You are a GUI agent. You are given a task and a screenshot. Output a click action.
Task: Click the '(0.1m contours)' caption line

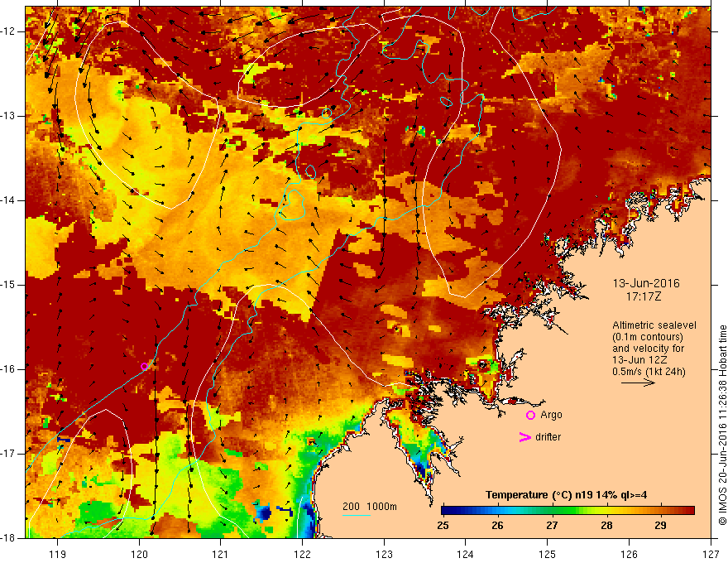click(647, 337)
